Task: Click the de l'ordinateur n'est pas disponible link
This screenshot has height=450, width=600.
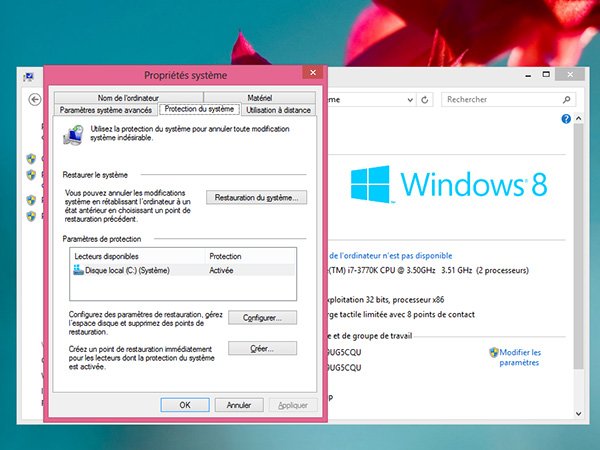Action: pyautogui.click(x=391, y=256)
